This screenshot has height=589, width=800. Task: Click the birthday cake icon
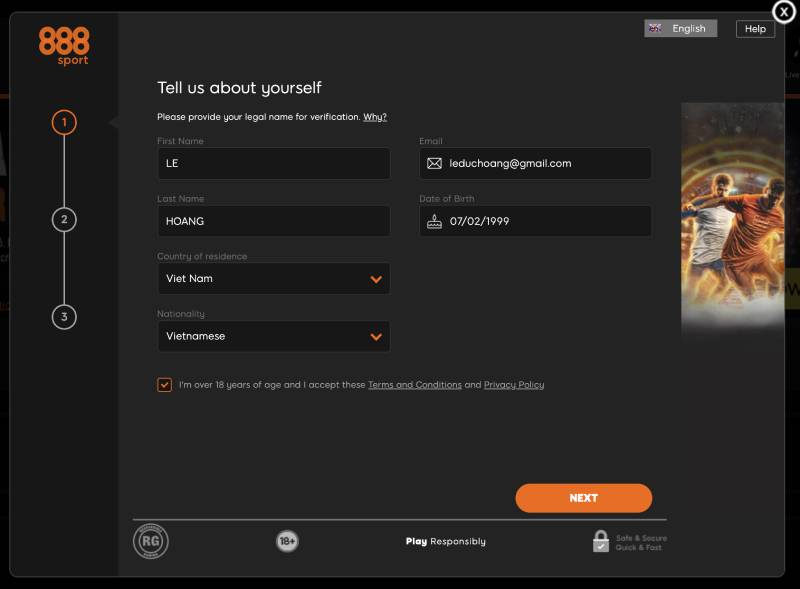tap(434, 221)
